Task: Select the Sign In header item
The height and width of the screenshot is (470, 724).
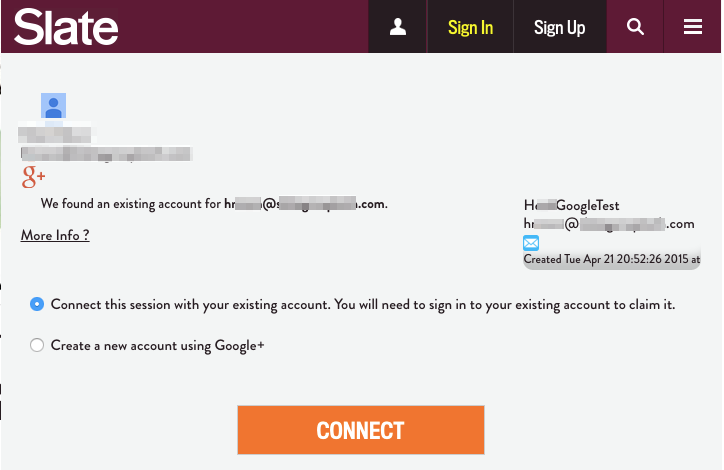Action: click(x=470, y=27)
